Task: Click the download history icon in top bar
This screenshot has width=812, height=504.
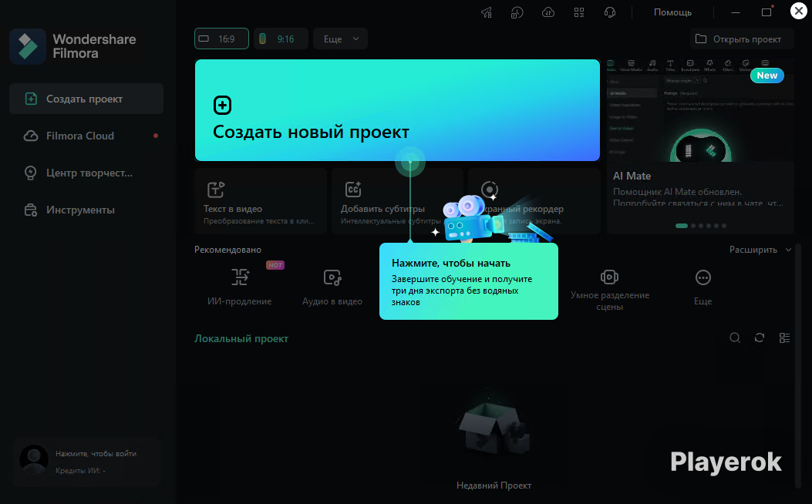Action: click(x=517, y=12)
